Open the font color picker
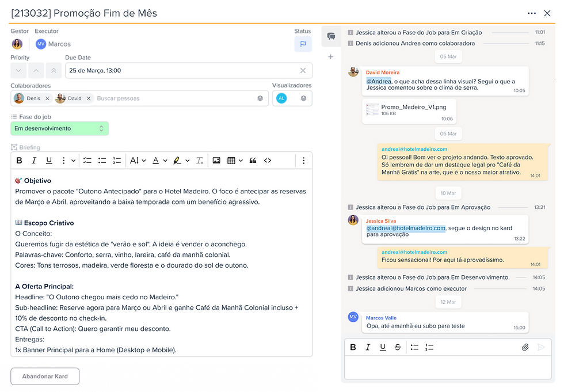The image size is (564, 392). click(159, 161)
